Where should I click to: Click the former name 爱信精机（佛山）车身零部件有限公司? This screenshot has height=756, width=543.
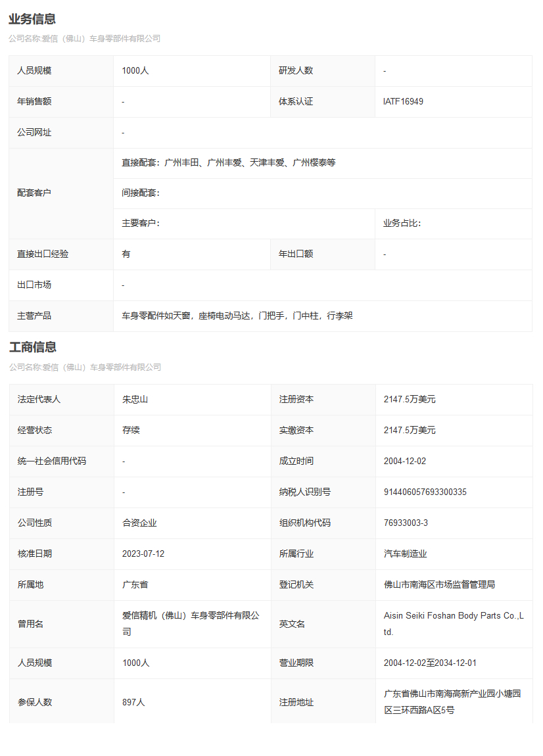tap(191, 623)
